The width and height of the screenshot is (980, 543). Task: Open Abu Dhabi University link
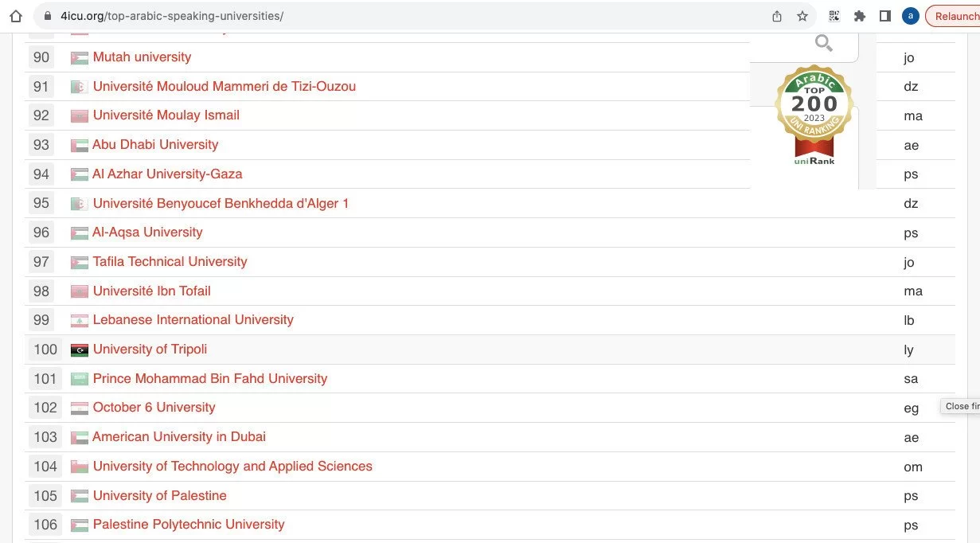click(x=155, y=145)
